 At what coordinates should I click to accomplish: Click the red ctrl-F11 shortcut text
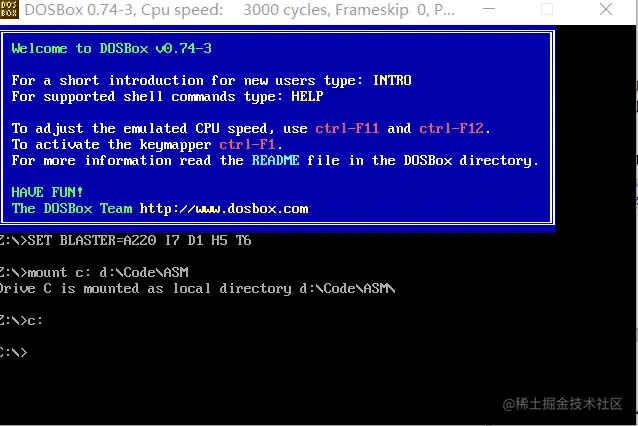click(347, 129)
